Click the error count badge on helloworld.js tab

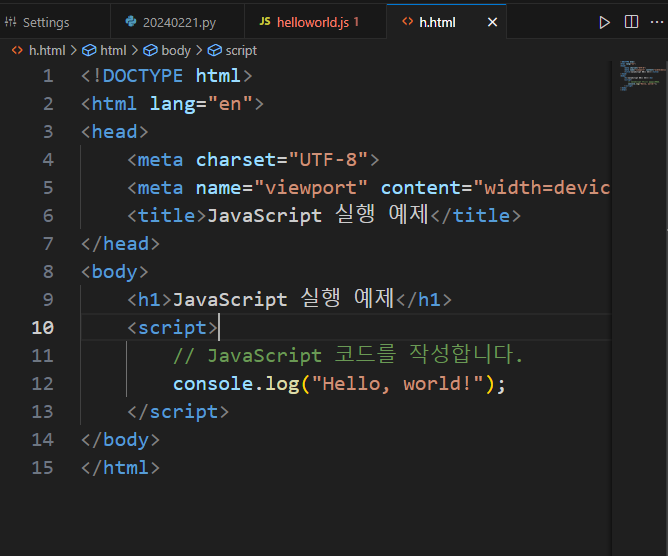pos(356,21)
